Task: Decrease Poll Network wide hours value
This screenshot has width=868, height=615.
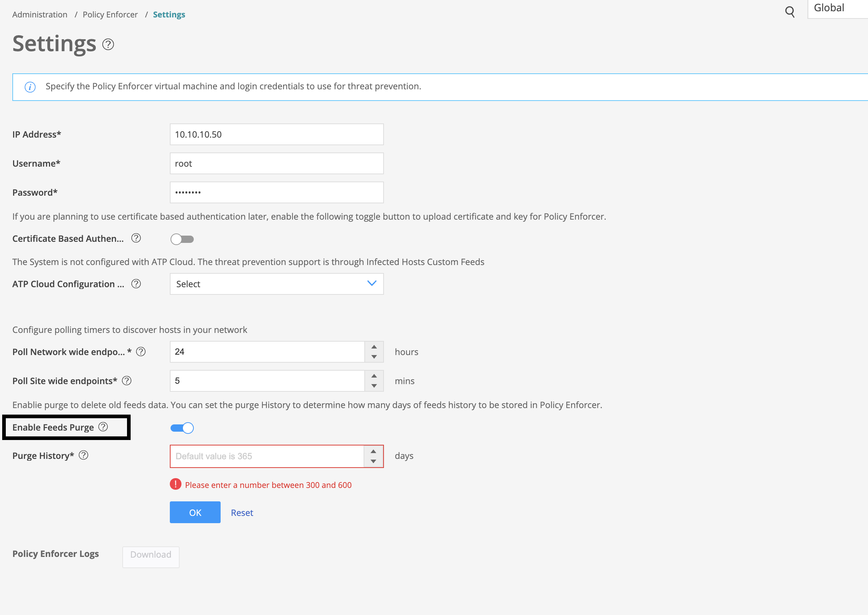Action: (374, 357)
